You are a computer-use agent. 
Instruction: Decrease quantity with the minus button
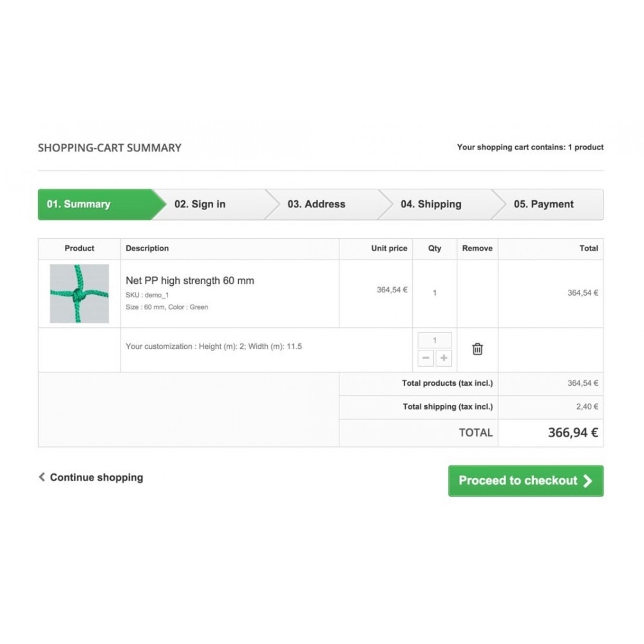tap(426, 358)
